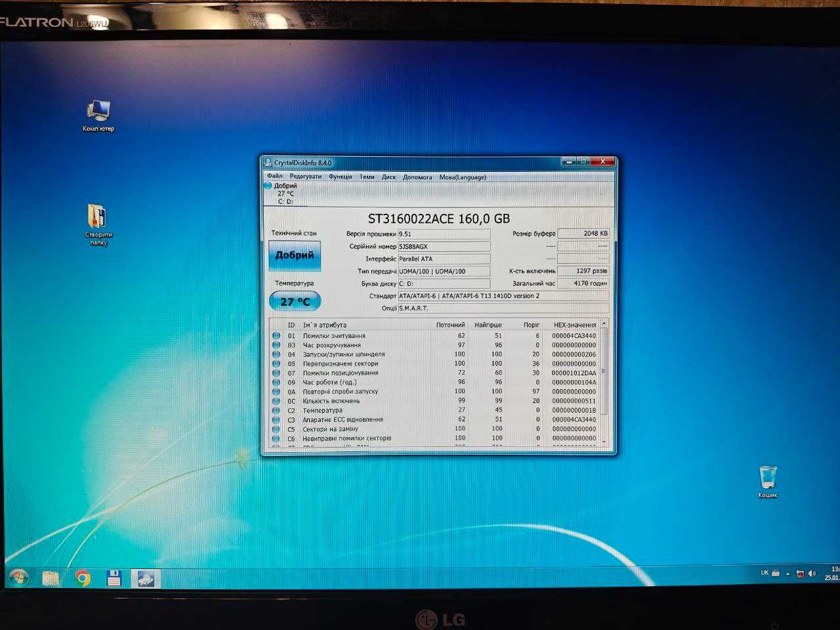This screenshot has width=840, height=630.
Task: Click the status orb for Кількість включень
Action: coord(276,400)
